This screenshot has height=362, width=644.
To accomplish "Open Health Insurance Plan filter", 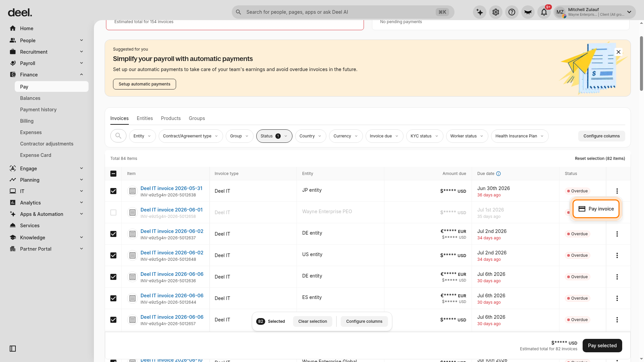I will click(520, 136).
